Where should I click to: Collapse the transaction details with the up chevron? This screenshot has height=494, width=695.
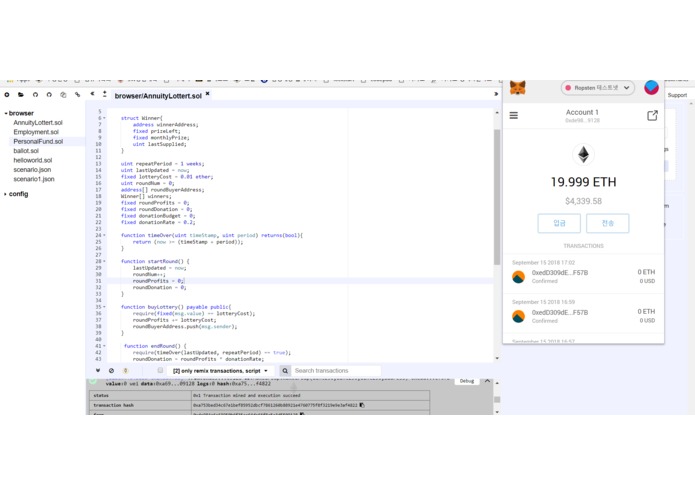[x=487, y=381]
